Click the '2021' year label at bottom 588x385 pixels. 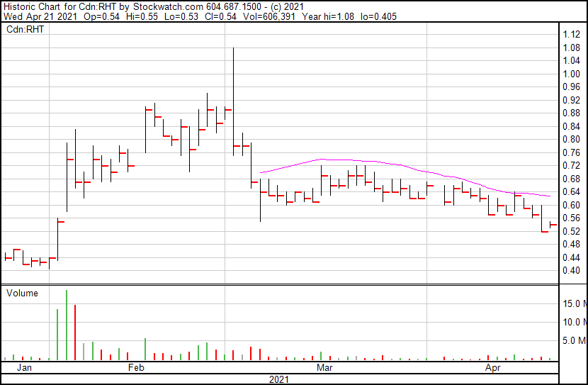(x=279, y=380)
